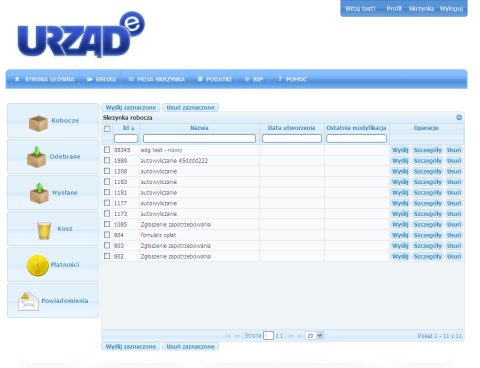Check the row 1208 checkbox

[107, 171]
